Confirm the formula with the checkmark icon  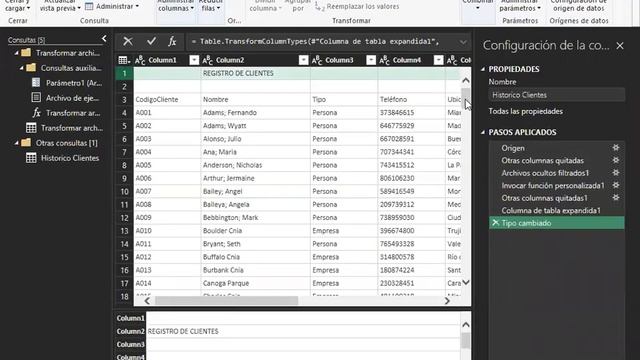point(151,41)
